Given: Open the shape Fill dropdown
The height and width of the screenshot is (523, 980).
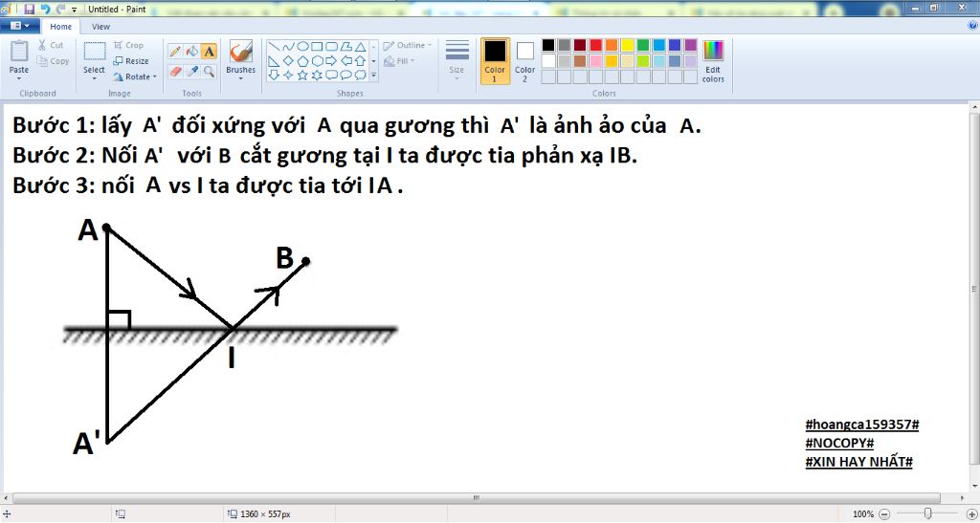Looking at the screenshot, I should click(399, 61).
